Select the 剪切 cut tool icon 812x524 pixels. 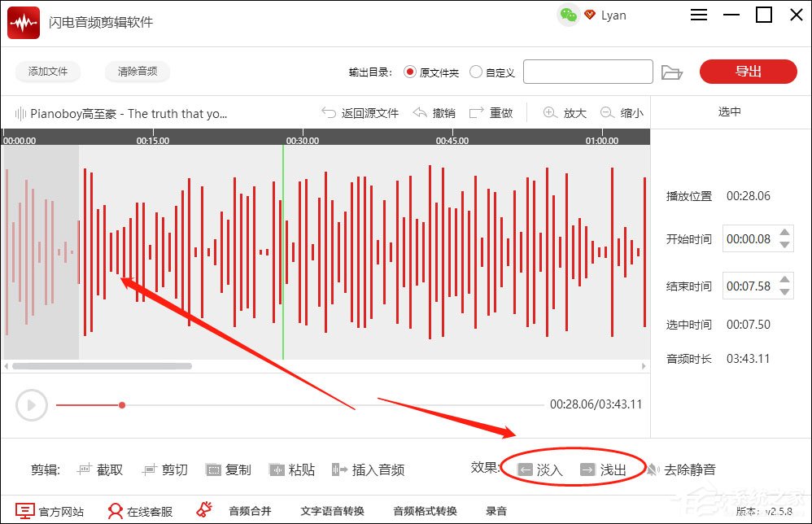click(x=150, y=469)
